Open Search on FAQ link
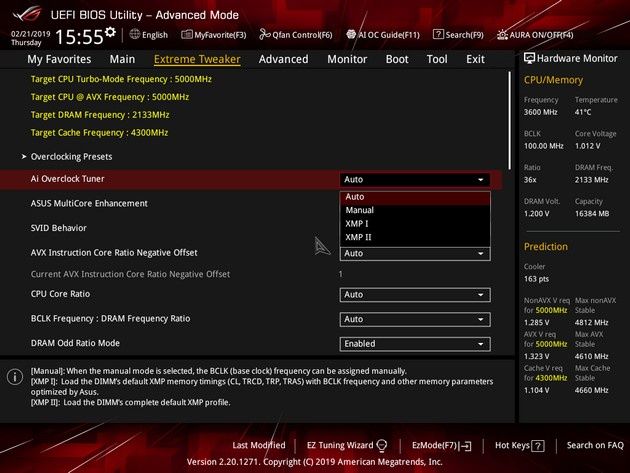This screenshot has height=473, width=630. pos(595,445)
